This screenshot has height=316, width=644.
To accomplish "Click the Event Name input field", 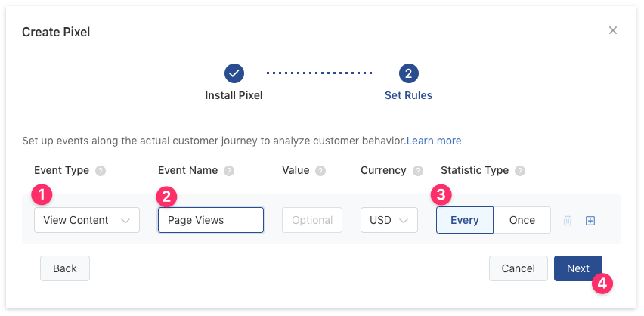I will point(211,220).
